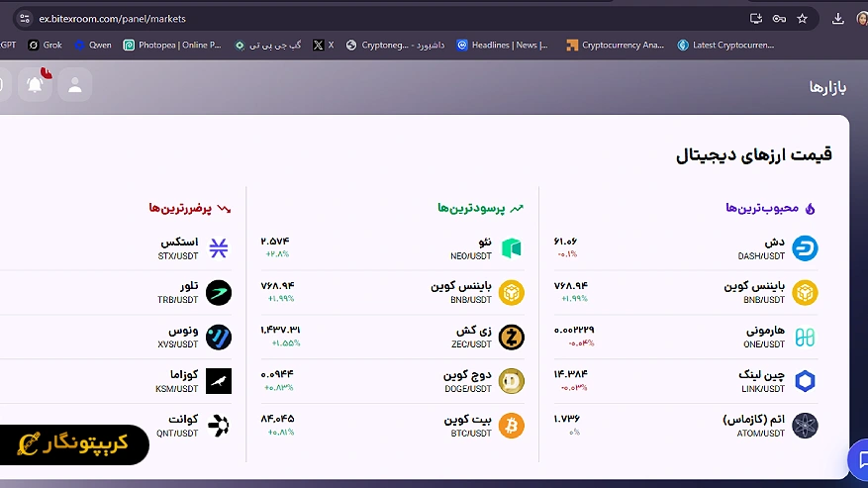Select the XVS/USDT pair text

[178, 344]
